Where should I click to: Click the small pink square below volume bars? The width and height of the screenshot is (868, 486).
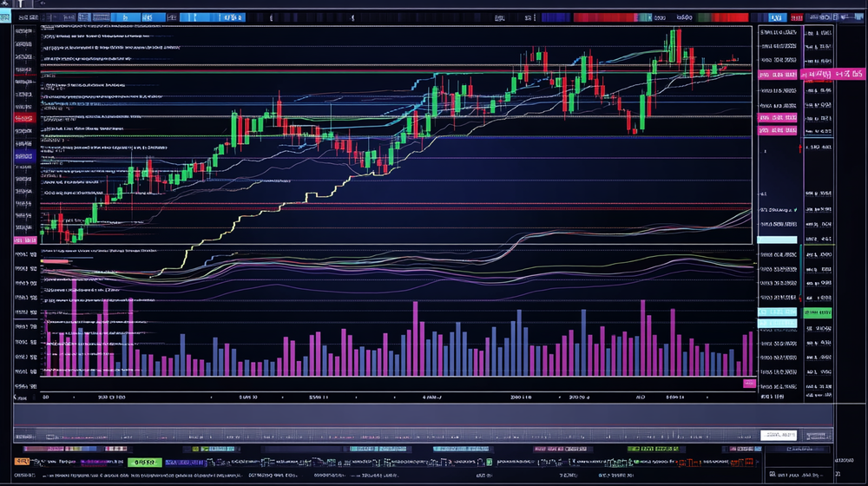tap(748, 383)
